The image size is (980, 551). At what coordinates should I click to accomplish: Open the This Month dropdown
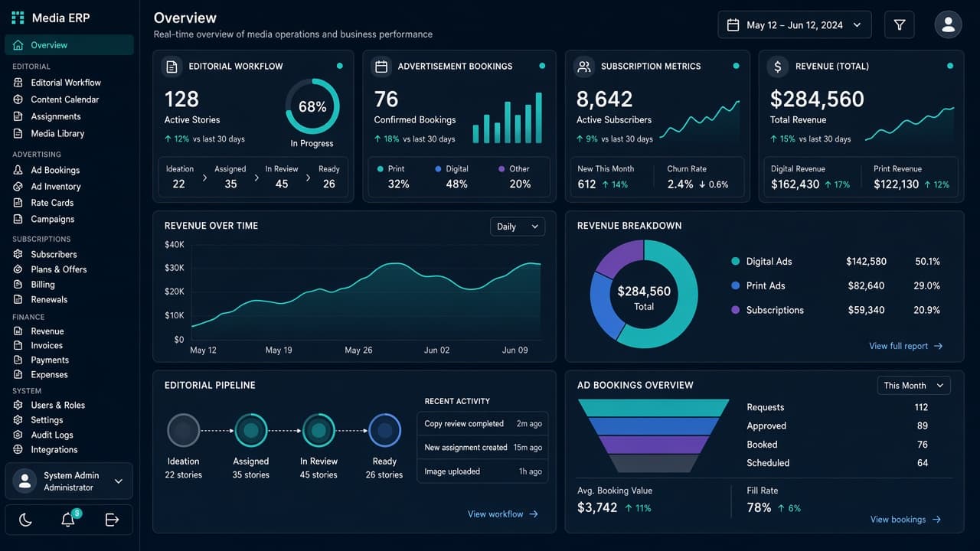coord(914,386)
